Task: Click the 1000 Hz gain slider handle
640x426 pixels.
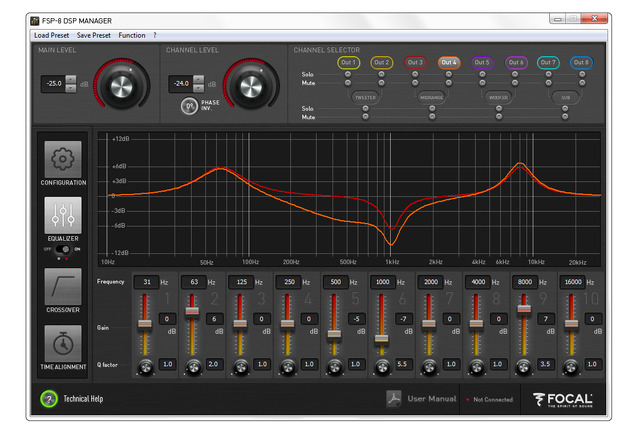Action: tap(382, 339)
